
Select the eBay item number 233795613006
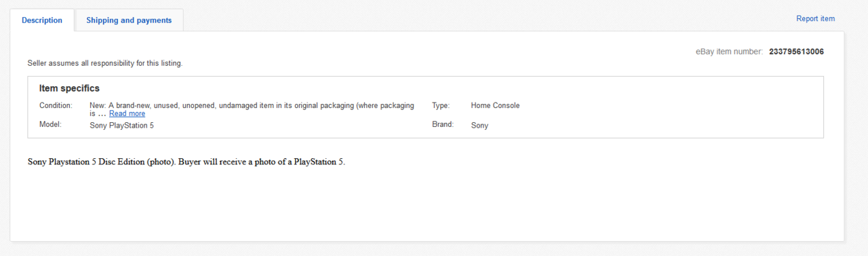796,52
